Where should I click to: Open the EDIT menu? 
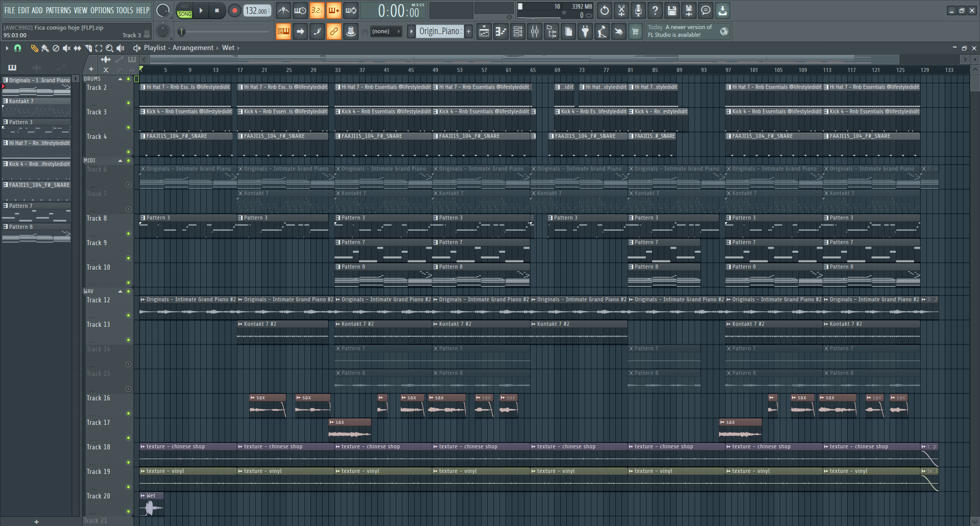(x=23, y=10)
